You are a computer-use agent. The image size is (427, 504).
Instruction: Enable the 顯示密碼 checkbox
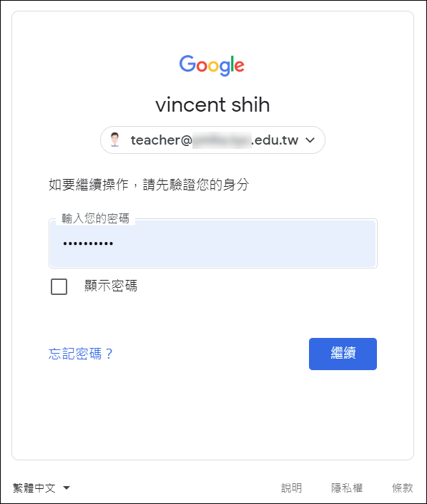[59, 286]
